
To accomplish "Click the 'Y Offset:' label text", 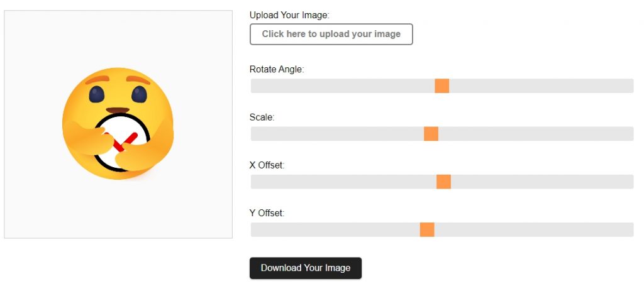I will (x=267, y=213).
